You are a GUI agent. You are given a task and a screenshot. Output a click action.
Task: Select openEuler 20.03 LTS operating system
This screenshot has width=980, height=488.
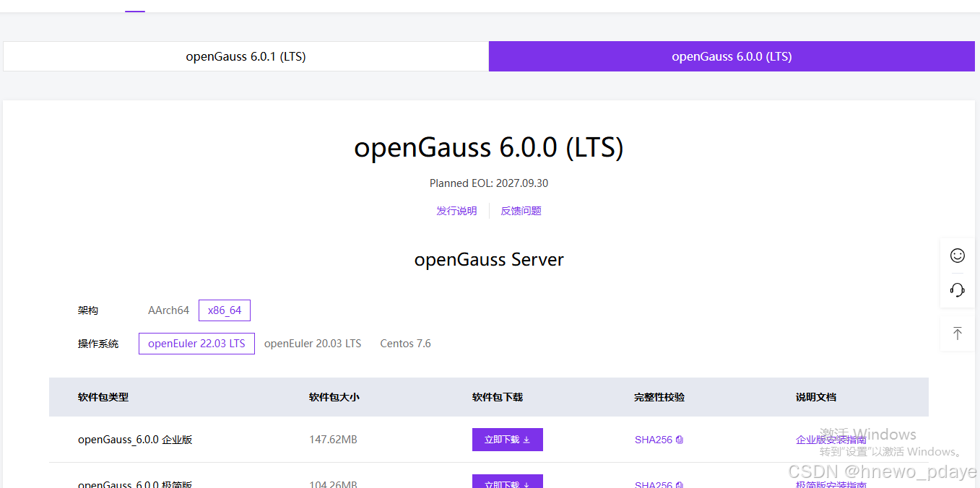point(313,344)
